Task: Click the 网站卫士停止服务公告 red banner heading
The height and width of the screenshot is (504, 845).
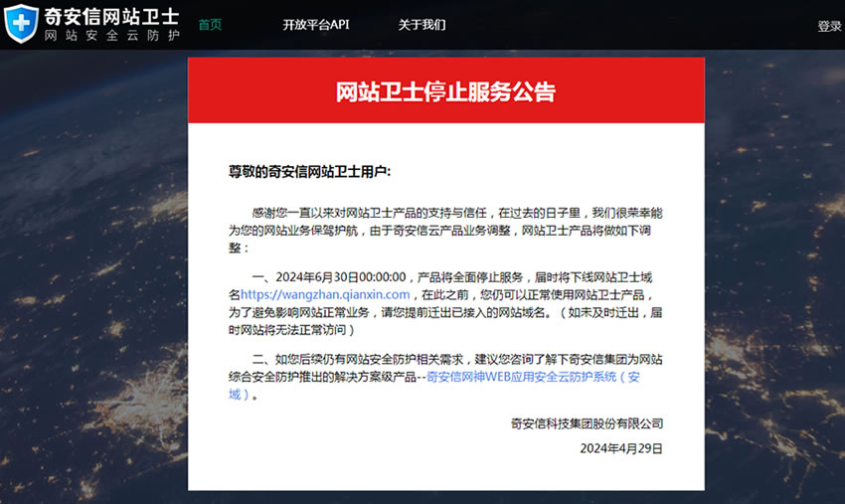Action: [x=445, y=91]
